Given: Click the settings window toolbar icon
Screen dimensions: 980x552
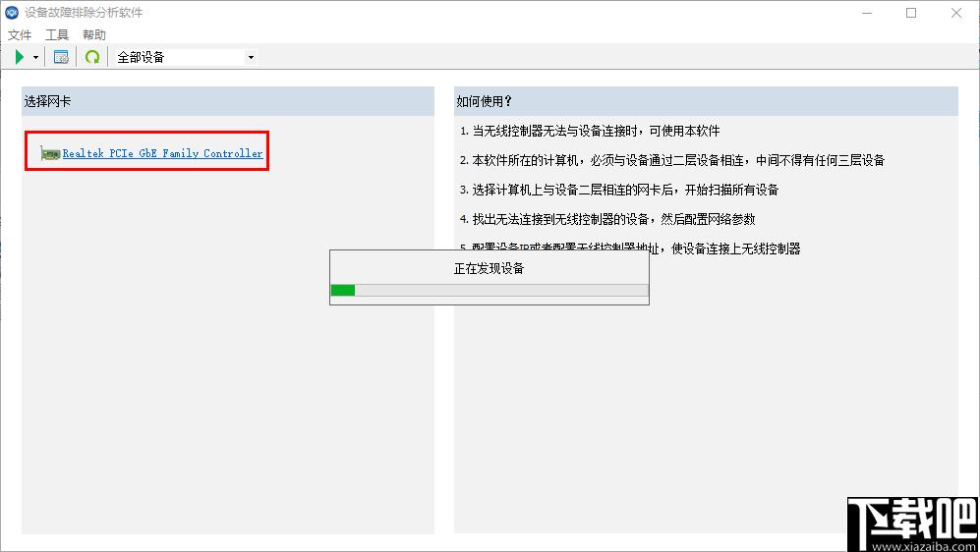Looking at the screenshot, I should (61, 57).
